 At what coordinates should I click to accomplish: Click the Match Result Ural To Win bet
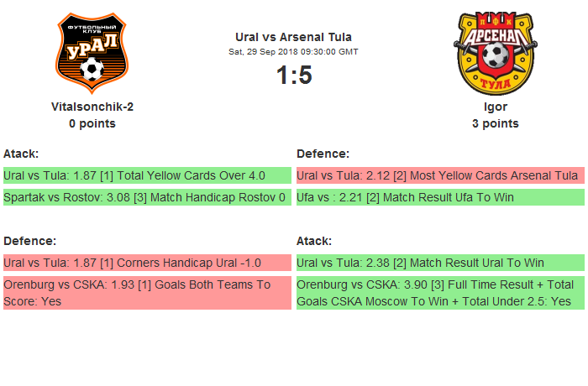tap(440, 263)
